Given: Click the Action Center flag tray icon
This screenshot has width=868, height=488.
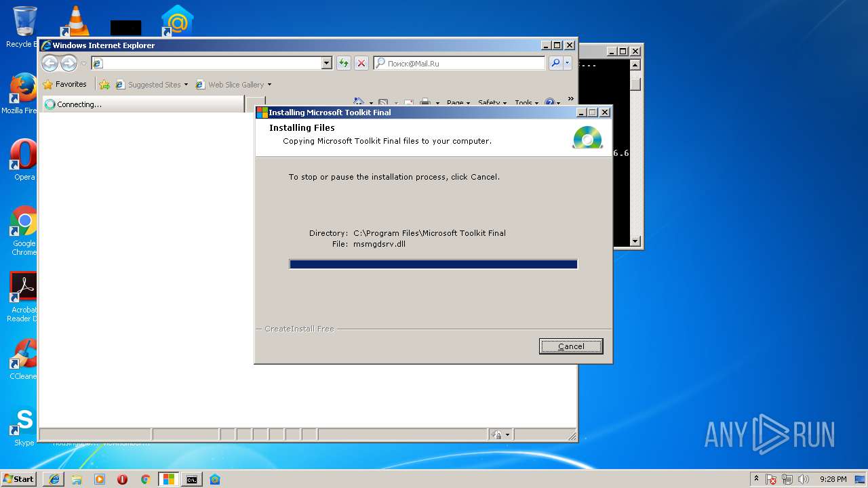Looking at the screenshot, I should pos(772,479).
